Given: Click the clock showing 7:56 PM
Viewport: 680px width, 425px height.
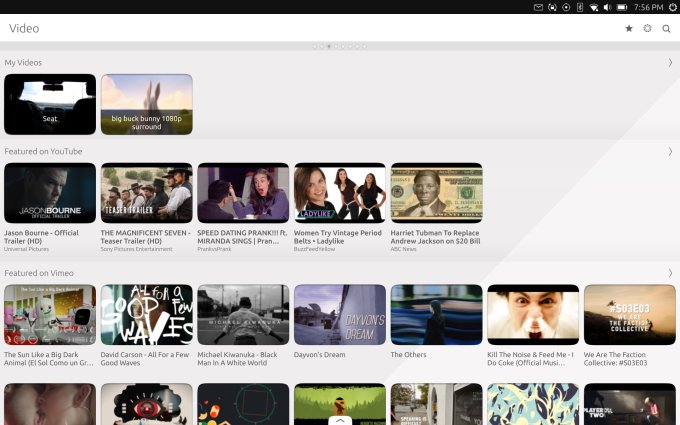Looking at the screenshot, I should [x=649, y=7].
